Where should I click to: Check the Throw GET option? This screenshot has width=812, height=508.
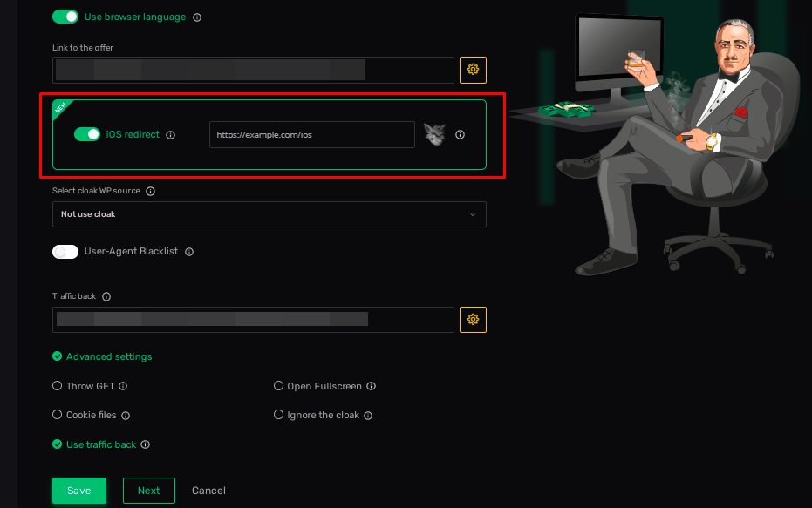click(x=58, y=386)
